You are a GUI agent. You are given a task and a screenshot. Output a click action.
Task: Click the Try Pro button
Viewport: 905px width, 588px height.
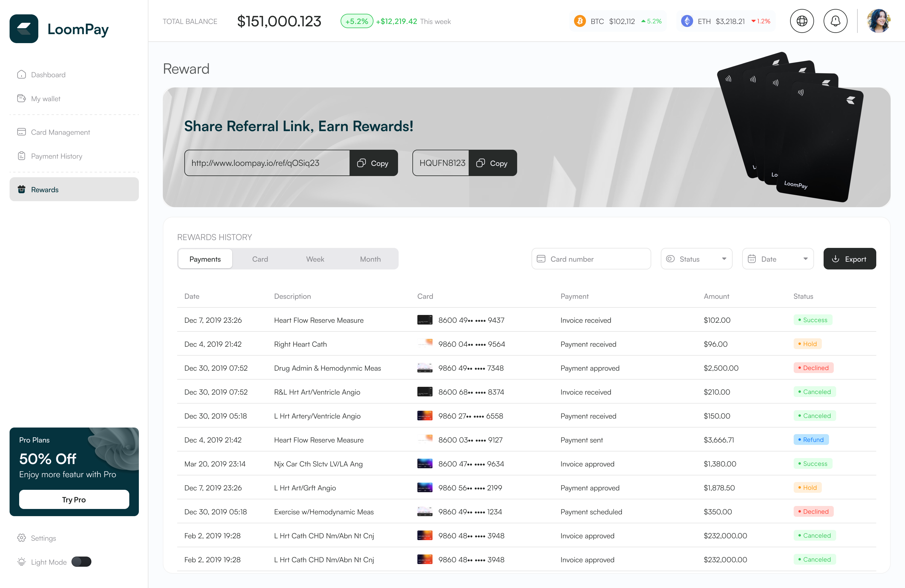point(74,499)
